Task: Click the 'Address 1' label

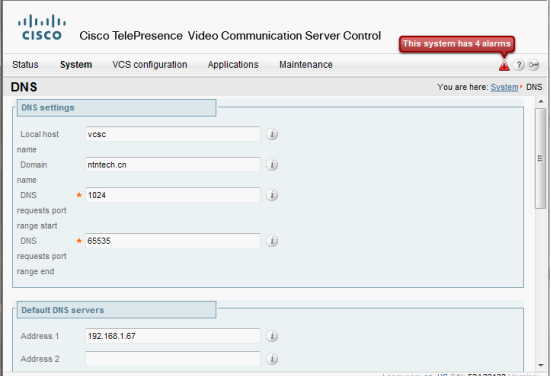Action: coord(40,336)
